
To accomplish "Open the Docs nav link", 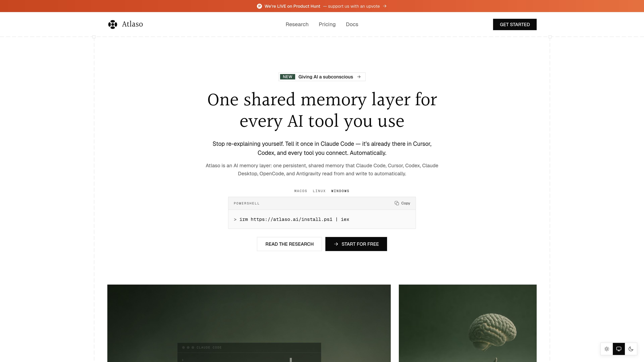I will click(x=352, y=24).
